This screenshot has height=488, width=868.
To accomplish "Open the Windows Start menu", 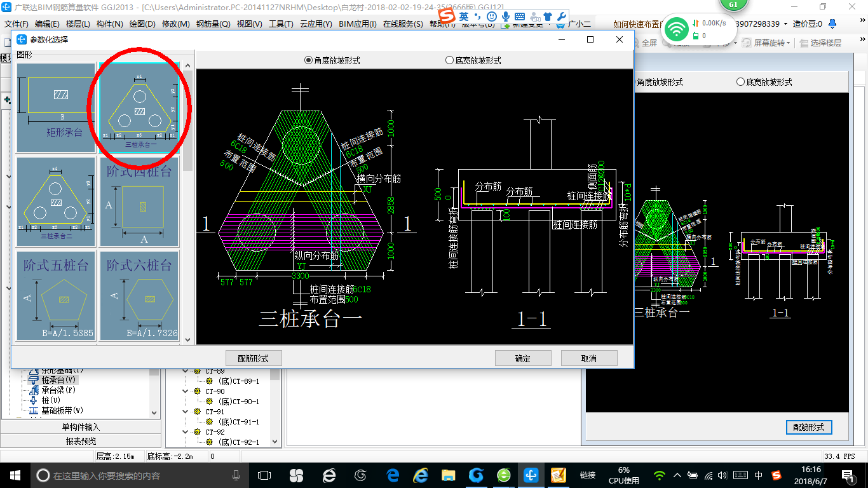I will [15, 475].
